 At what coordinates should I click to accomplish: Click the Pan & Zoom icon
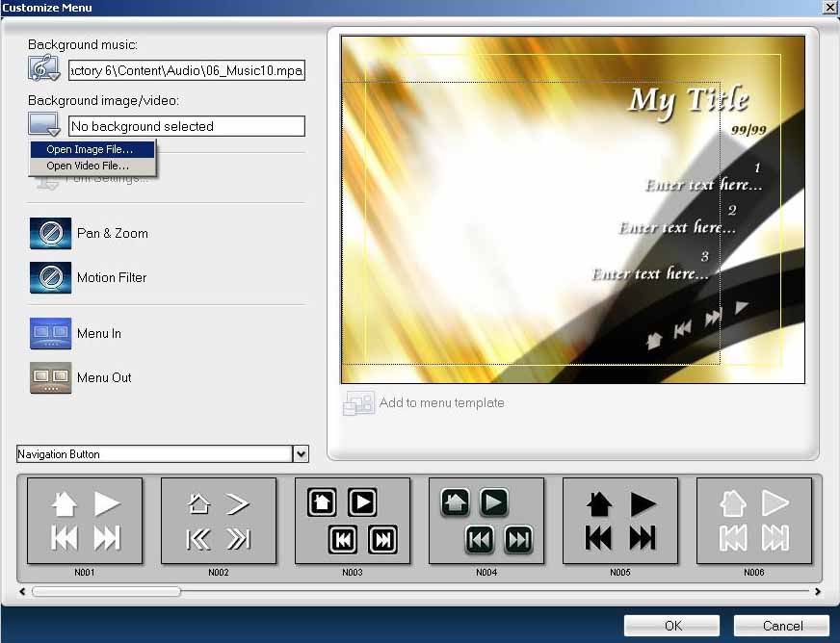click(x=50, y=233)
